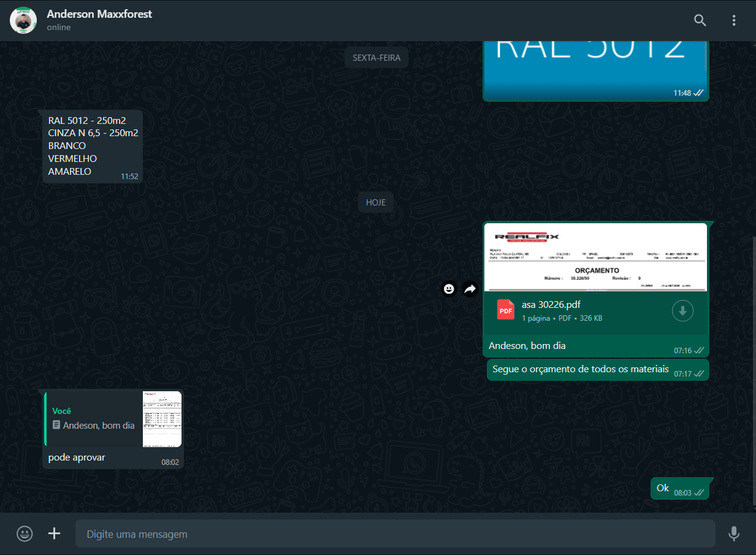Start voice recording with microphone icon
The width and height of the screenshot is (756, 555).
click(x=733, y=534)
